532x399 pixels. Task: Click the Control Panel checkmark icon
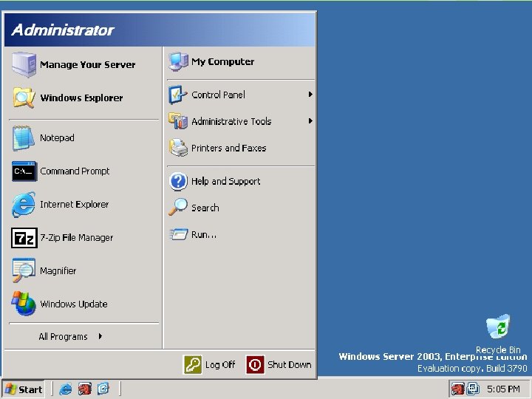pyautogui.click(x=178, y=95)
